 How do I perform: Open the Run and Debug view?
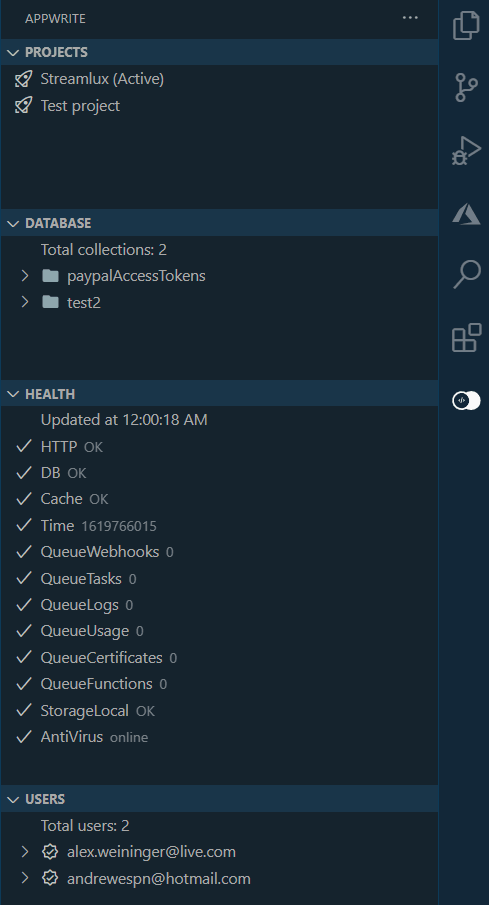pos(466,151)
